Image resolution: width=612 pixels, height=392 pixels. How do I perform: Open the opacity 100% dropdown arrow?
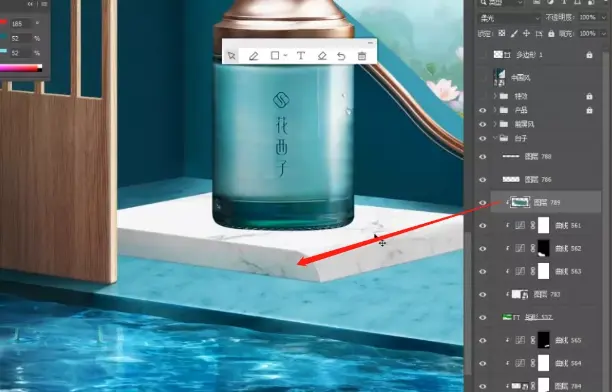point(603,18)
